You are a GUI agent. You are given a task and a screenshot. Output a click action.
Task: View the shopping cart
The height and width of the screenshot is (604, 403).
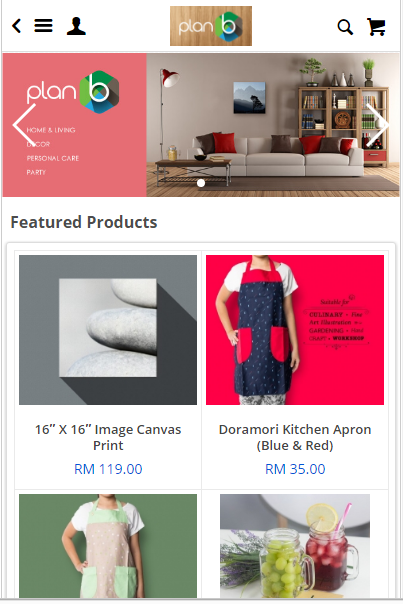coord(376,27)
